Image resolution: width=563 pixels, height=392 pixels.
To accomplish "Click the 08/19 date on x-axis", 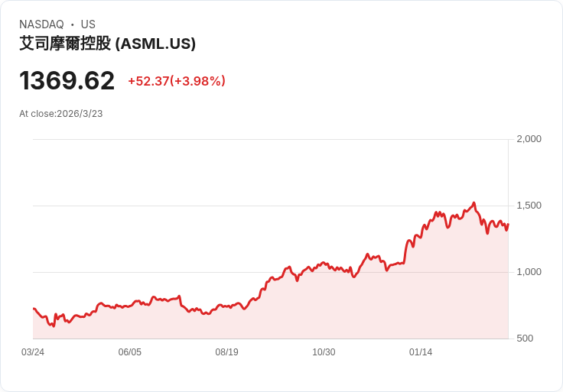I will coord(226,352).
